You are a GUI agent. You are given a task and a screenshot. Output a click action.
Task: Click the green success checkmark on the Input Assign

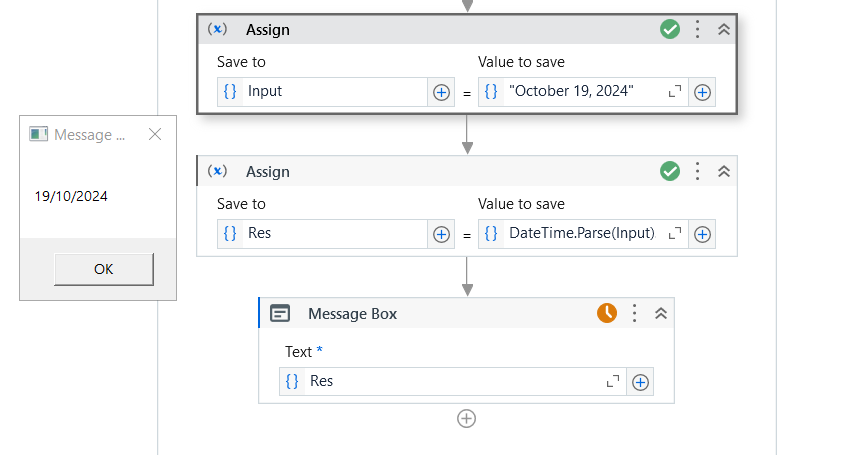[670, 29]
